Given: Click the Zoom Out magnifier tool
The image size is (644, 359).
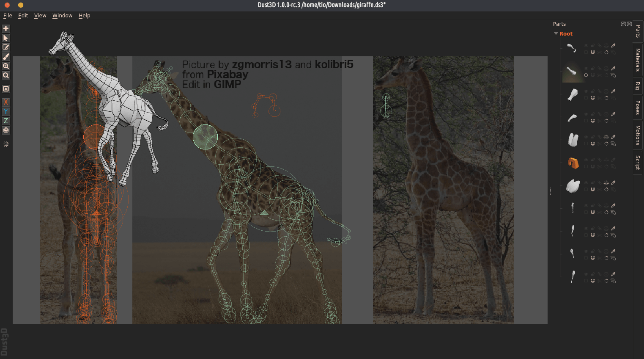Looking at the screenshot, I should point(6,75).
